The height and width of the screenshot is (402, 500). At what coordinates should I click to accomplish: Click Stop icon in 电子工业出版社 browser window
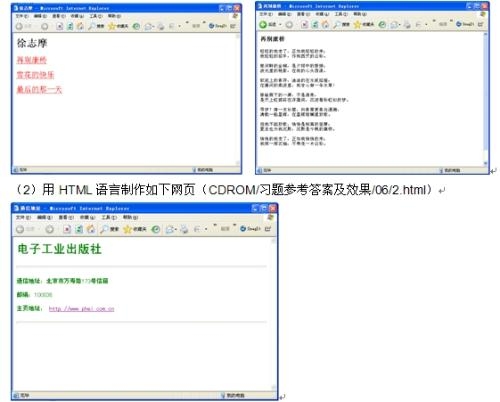67,229
